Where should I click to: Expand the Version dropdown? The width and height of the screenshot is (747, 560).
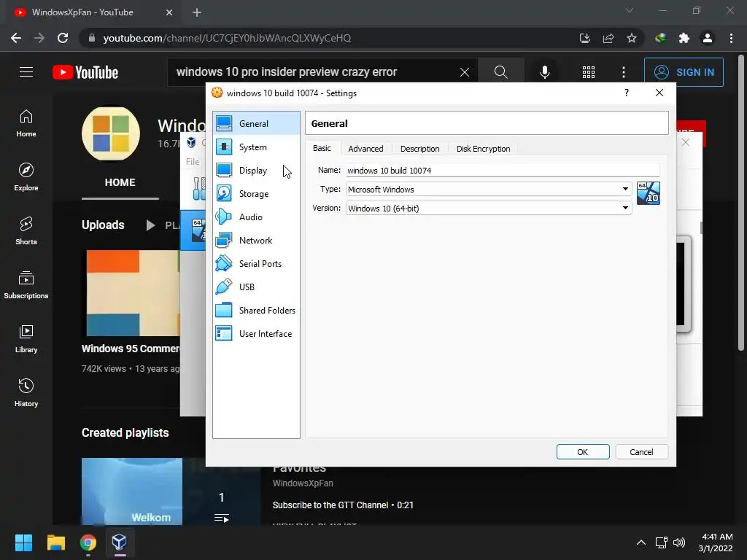[x=625, y=208]
